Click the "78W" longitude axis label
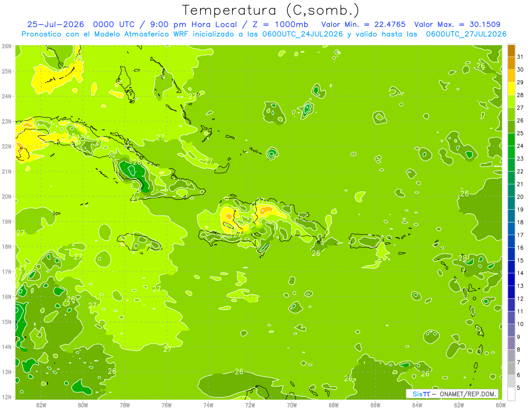The width and height of the screenshot is (532, 411). point(125,405)
